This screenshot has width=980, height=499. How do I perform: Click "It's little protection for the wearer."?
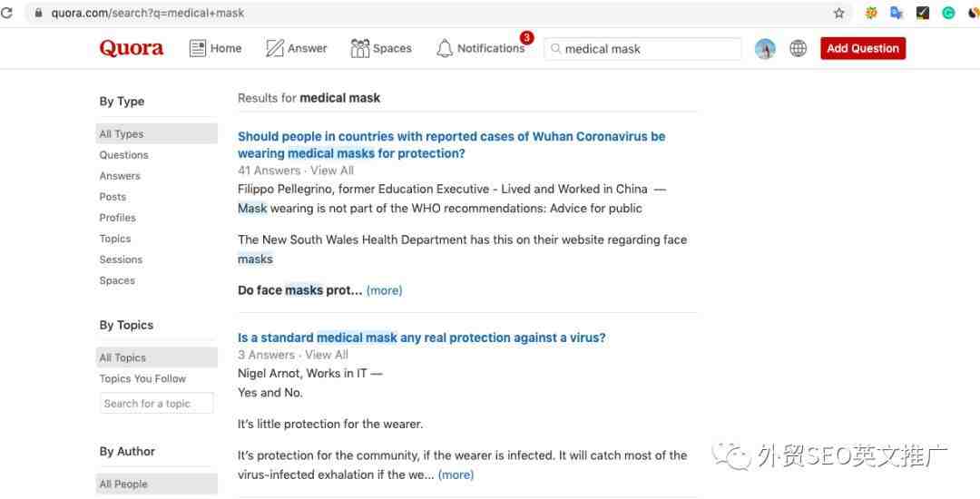click(330, 424)
